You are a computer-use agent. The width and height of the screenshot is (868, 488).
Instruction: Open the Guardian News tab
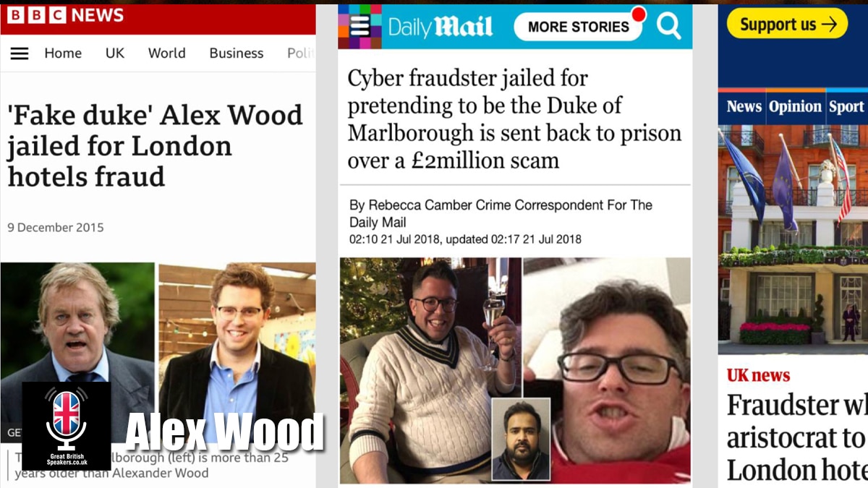pos(744,107)
